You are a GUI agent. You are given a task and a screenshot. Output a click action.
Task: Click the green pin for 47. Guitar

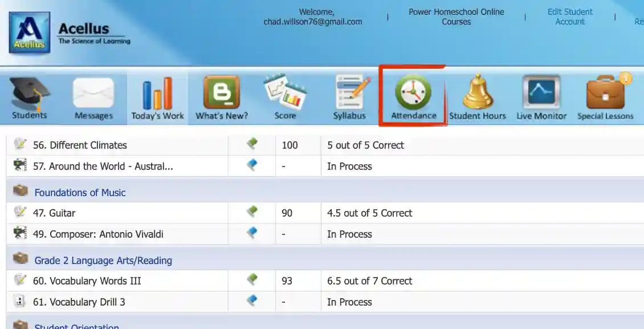(x=252, y=212)
